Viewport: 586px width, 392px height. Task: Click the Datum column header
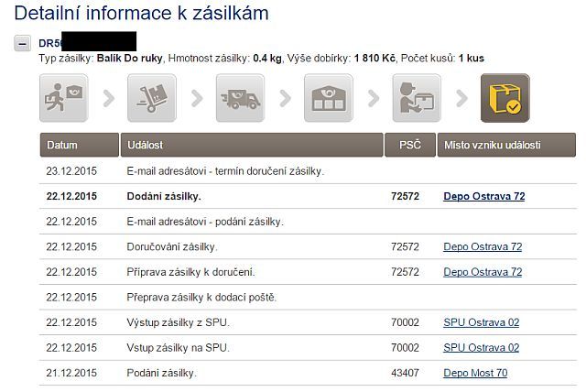(x=80, y=145)
